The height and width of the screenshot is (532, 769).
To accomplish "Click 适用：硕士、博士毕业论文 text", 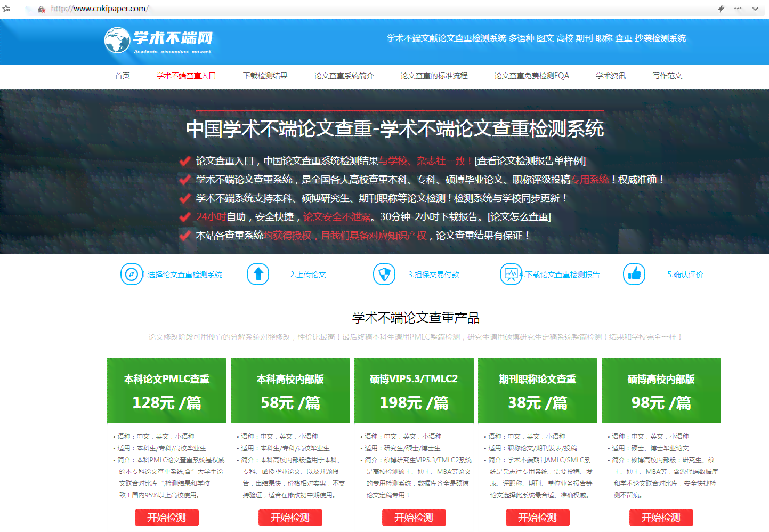I will (651, 448).
